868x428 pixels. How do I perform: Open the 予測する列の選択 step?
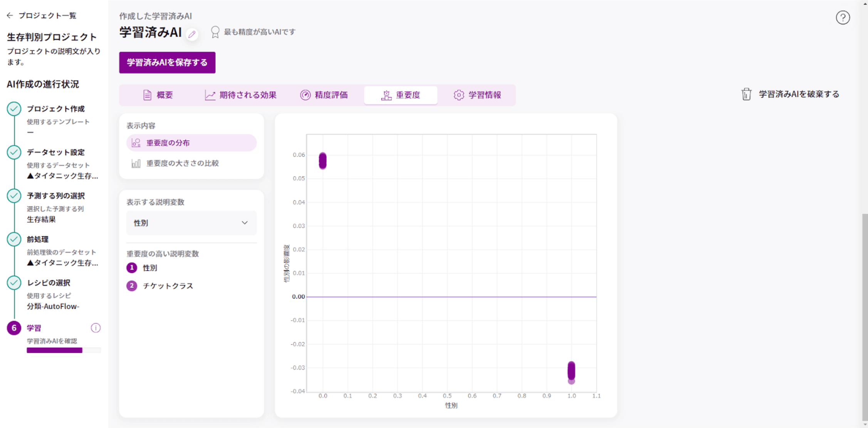coord(55,196)
